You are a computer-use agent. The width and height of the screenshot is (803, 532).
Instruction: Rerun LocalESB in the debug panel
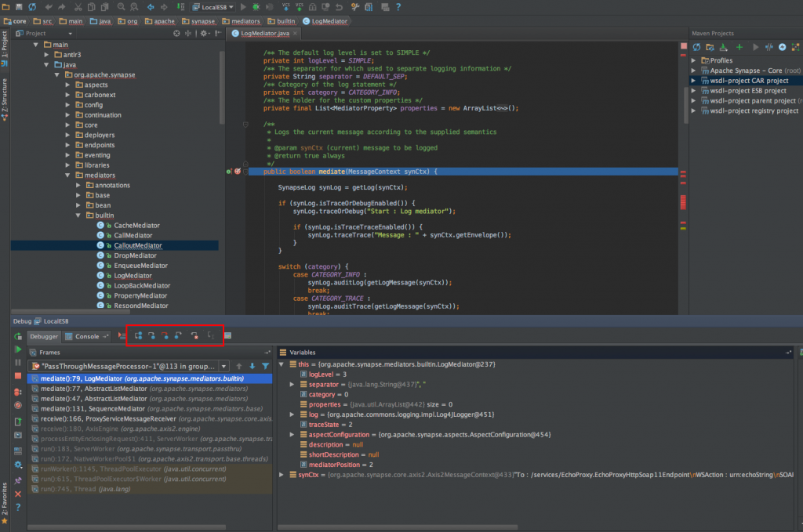click(18, 336)
